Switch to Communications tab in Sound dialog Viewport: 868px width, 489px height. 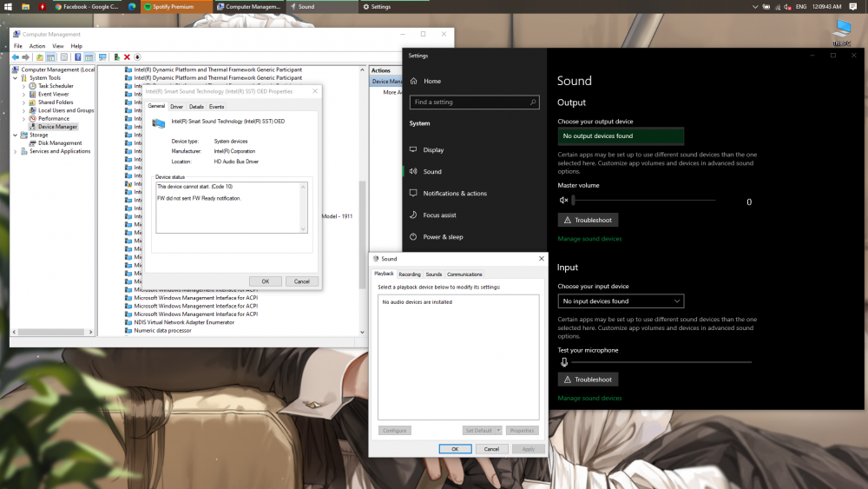(464, 274)
